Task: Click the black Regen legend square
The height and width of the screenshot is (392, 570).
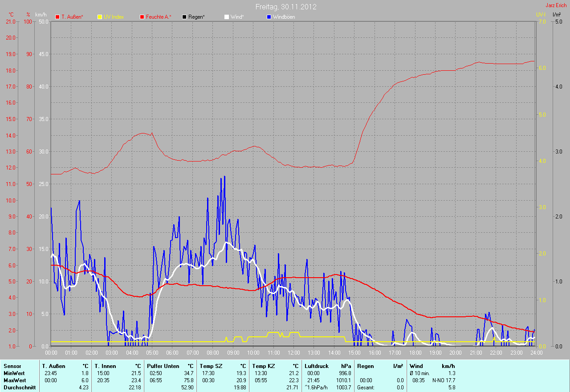Action: tap(184, 17)
